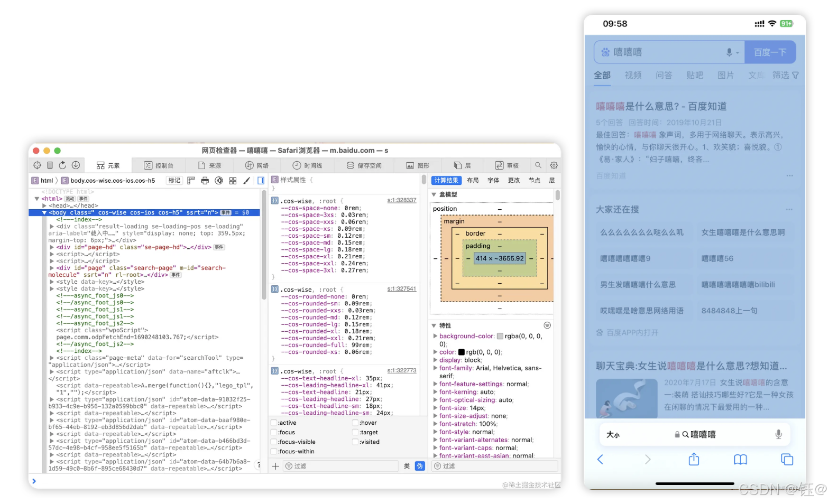
Task: Check the :focus-within pseudo-class box
Action: pos(274,451)
